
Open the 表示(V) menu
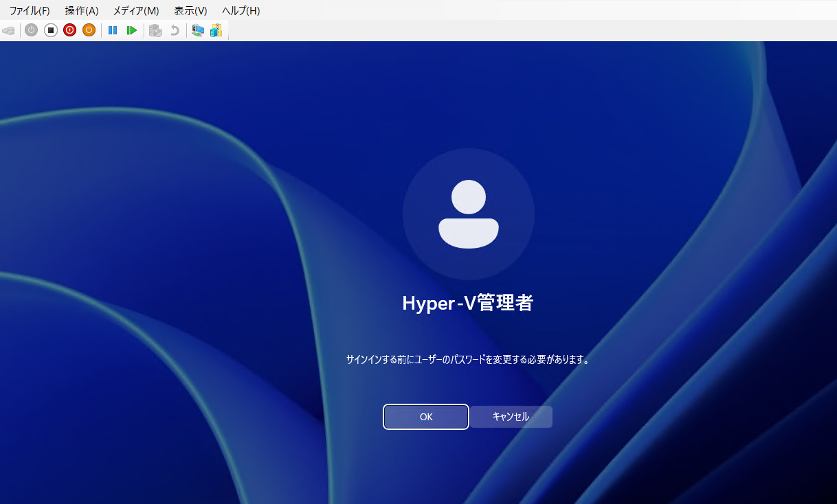point(190,11)
